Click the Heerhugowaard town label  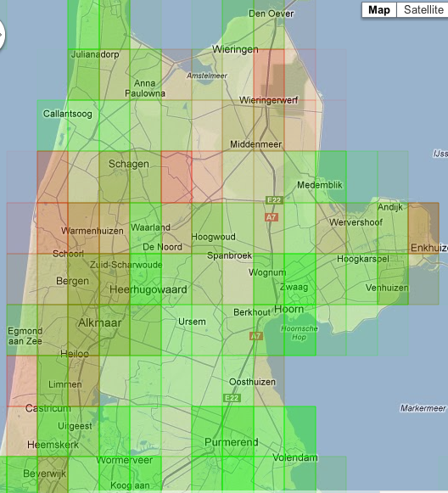148,289
